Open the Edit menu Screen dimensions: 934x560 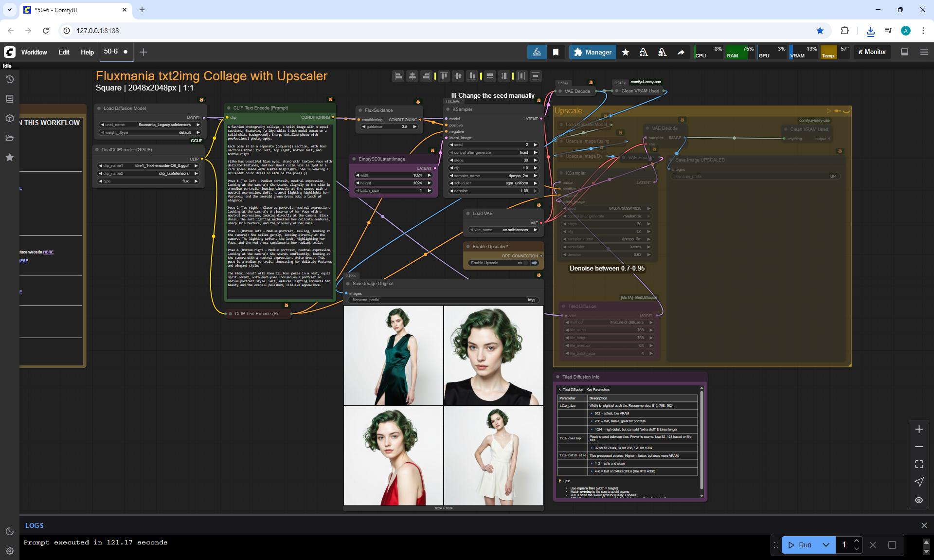[x=64, y=52]
